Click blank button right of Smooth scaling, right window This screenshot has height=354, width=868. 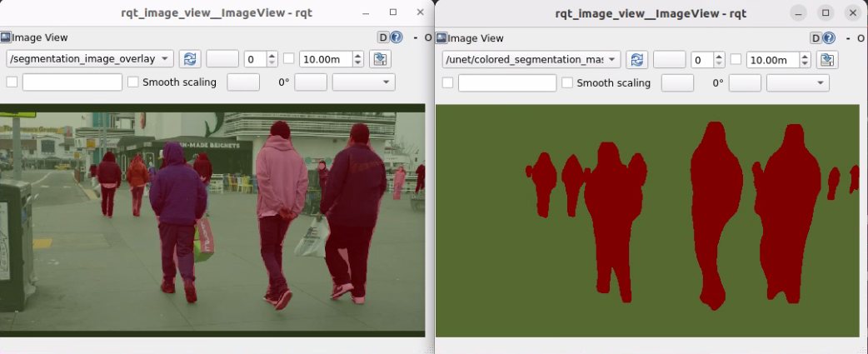click(676, 82)
